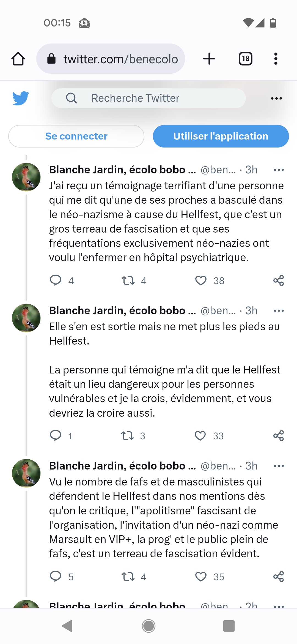Viewport: 297px width, 644px height.
Task: Show the 18 open tabs switcher
Action: click(246, 59)
